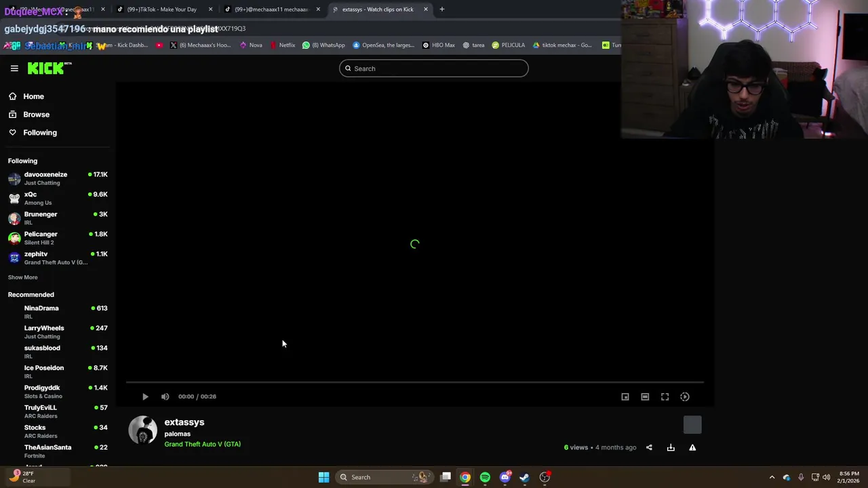Open the tarea bookmark
The height and width of the screenshot is (488, 868).
(473, 45)
